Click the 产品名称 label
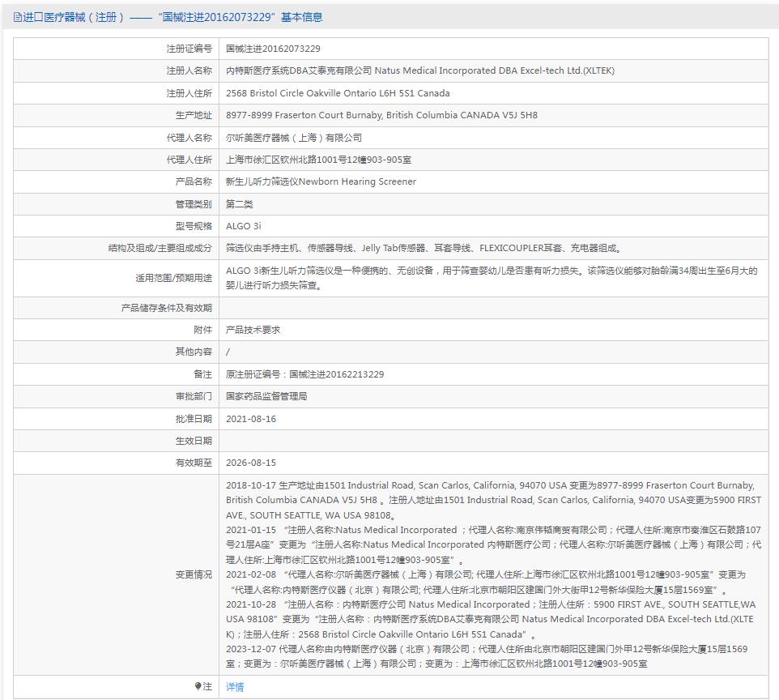Viewport: 779px width, 700px height. pos(194,181)
